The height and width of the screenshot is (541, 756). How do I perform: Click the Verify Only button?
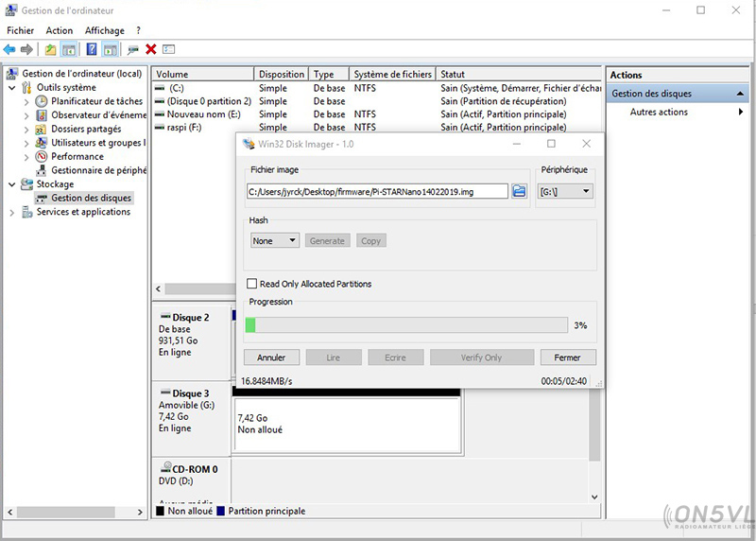tap(482, 358)
